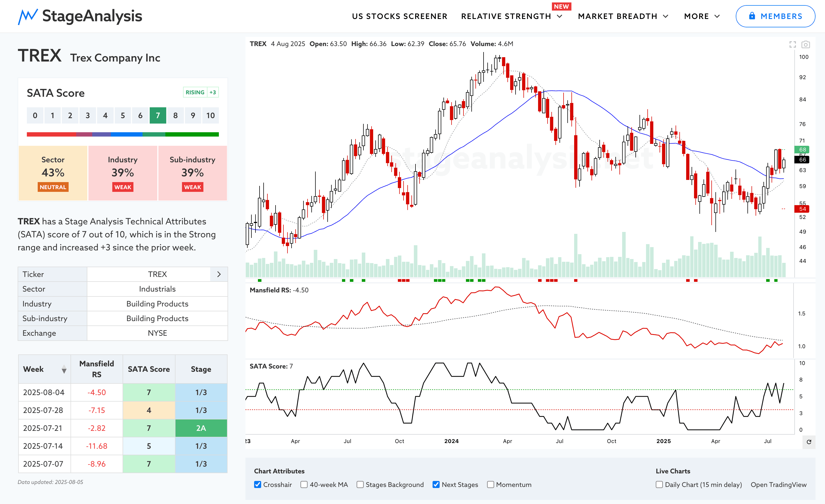This screenshot has height=504, width=825.
Task: Select the 2025-07-07 week row
Action: pyautogui.click(x=123, y=464)
